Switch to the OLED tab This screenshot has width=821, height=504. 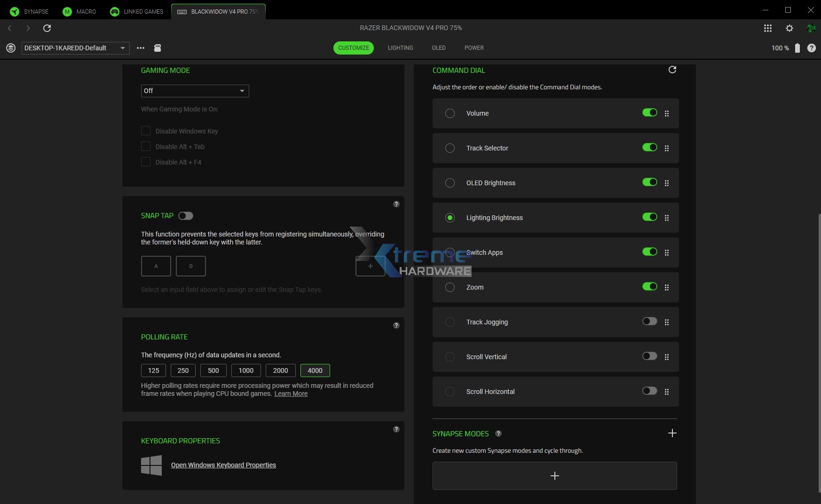tap(439, 47)
